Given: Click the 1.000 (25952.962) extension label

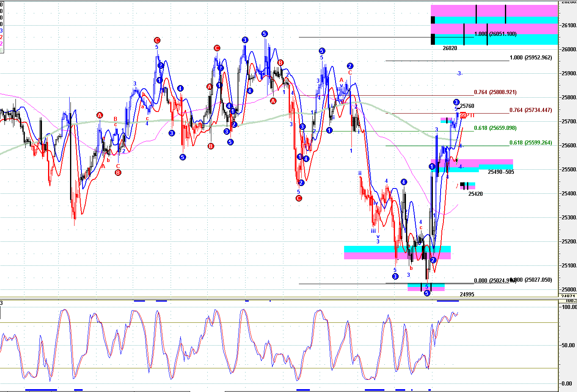Looking at the screenshot, I should tap(531, 58).
